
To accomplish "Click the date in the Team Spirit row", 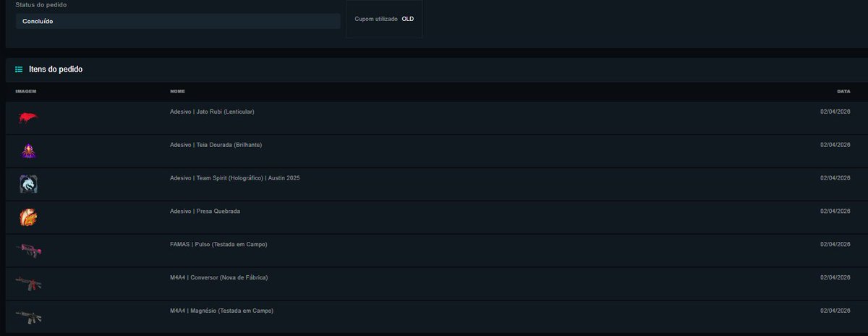I will tap(835, 178).
